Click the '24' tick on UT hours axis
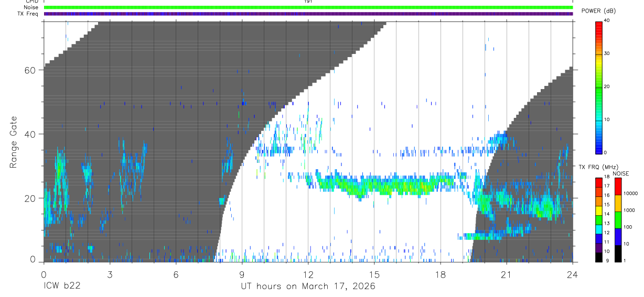This screenshot has height=297, width=644. click(572, 274)
